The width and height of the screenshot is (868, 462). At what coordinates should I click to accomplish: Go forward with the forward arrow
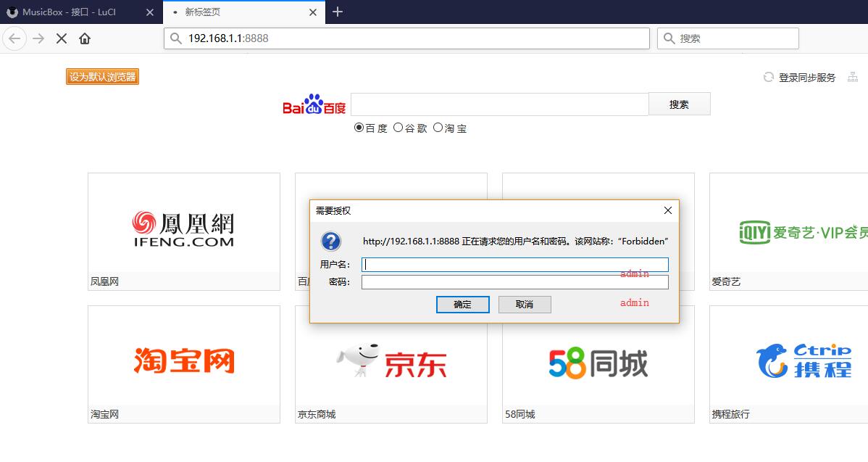38,38
